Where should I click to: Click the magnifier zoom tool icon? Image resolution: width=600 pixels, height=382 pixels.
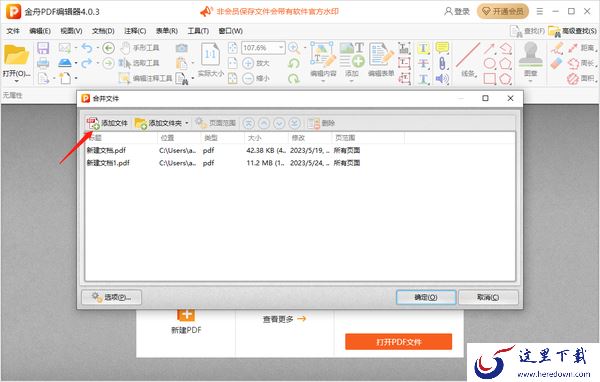[294, 48]
